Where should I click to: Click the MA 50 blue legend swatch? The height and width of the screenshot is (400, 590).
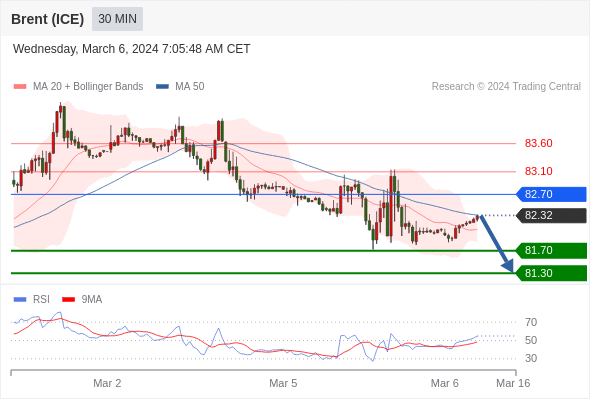tap(162, 87)
